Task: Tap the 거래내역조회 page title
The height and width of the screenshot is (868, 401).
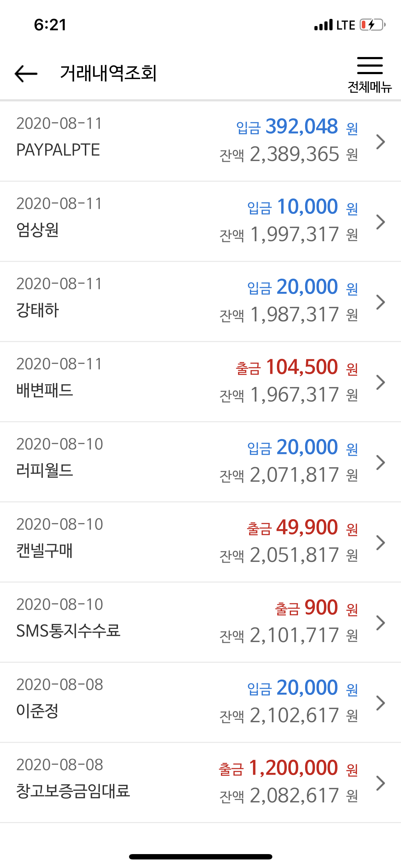Action: (108, 73)
